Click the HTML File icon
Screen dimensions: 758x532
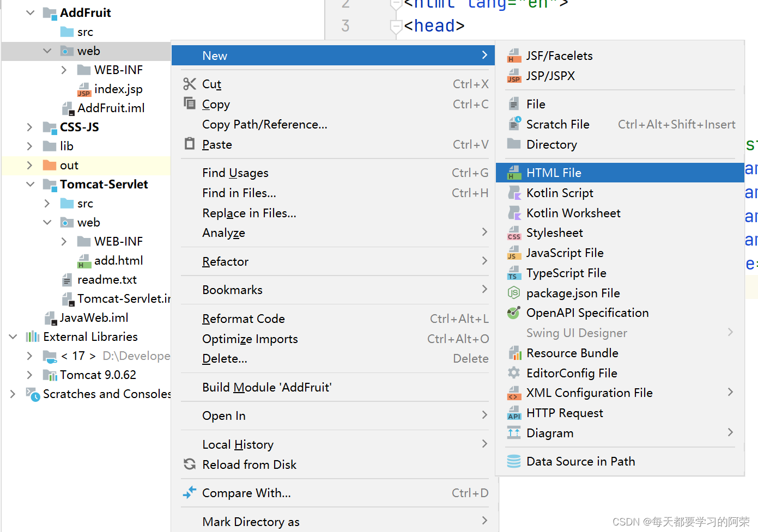tap(514, 173)
